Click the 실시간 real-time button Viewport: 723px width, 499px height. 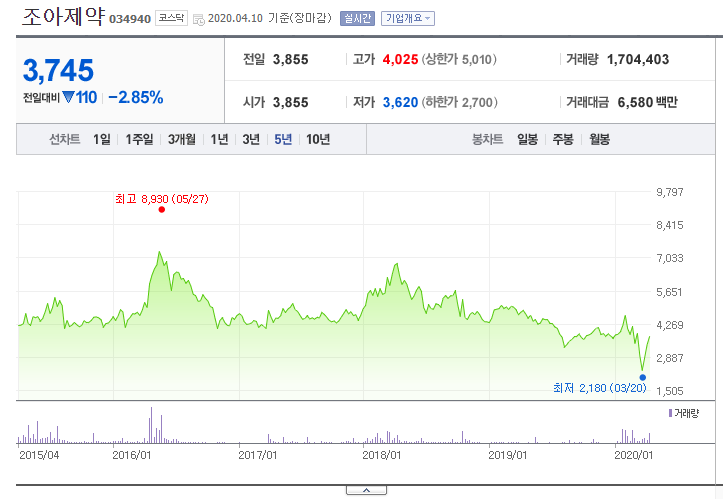pos(357,18)
